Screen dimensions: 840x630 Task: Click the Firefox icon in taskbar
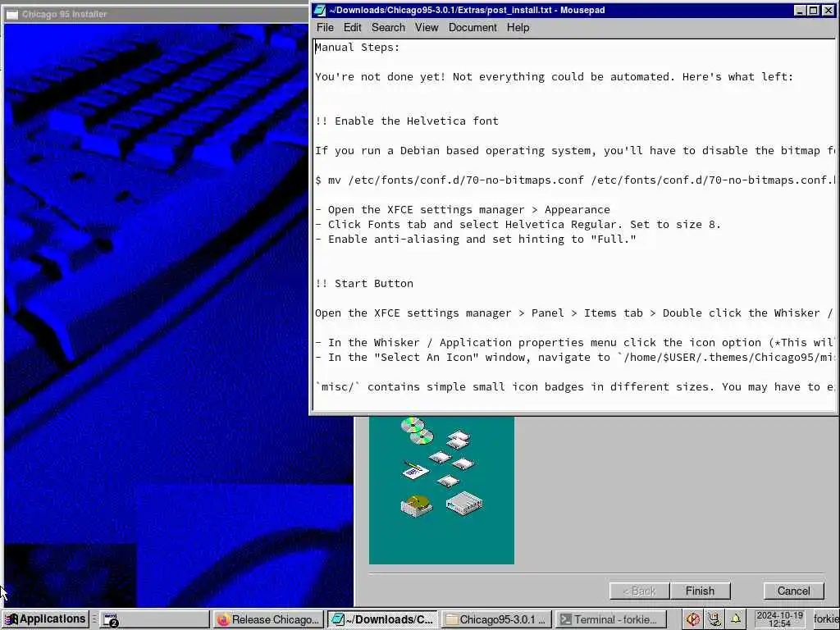coord(223,619)
